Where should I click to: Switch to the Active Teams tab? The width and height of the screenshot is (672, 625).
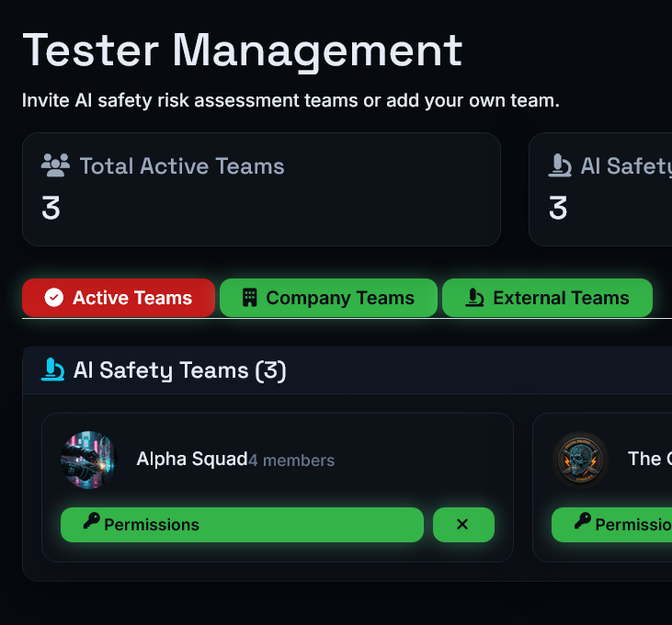(119, 298)
